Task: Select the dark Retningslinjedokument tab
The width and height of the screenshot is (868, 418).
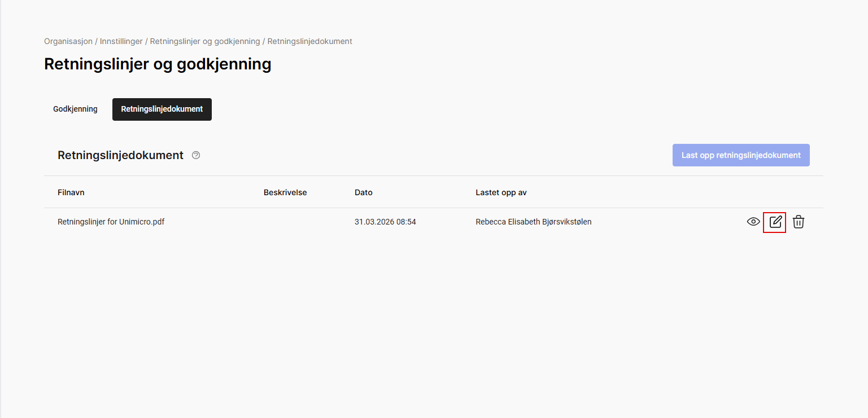Action: 162,109
